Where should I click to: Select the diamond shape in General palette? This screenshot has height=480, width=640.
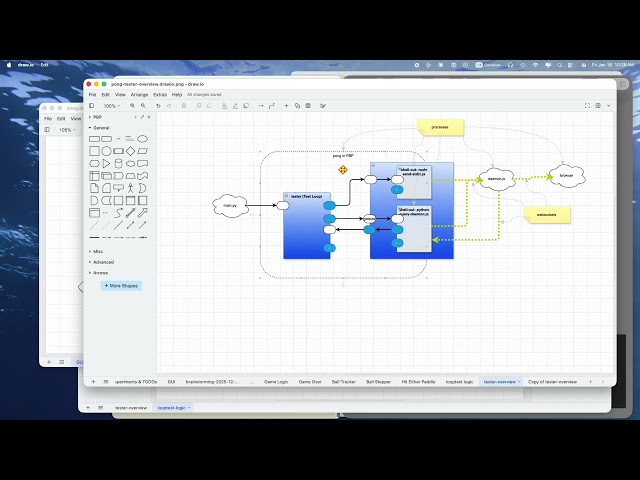click(131, 151)
